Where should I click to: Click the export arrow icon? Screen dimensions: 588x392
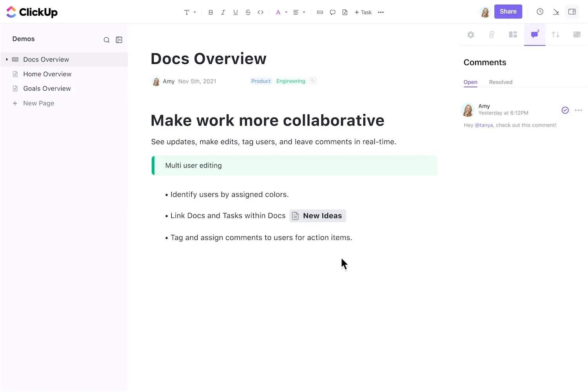tap(556, 12)
